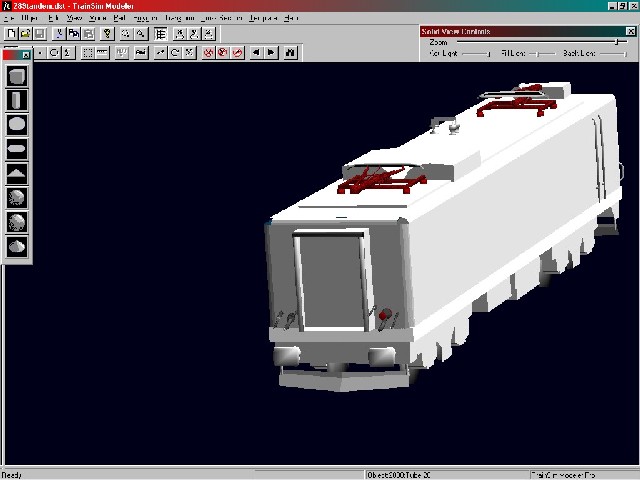Click the Fill Light slider
This screenshot has width=640, height=480.
[x=539, y=53]
